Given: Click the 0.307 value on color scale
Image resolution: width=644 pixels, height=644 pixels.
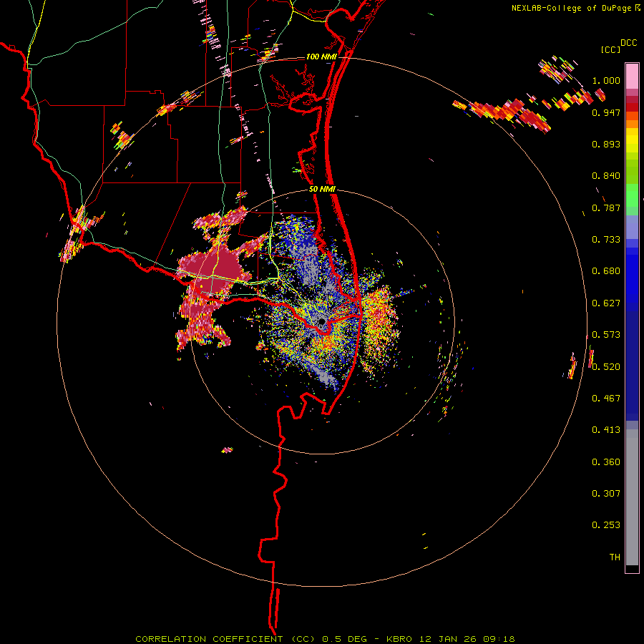Looking at the screenshot, I should coord(606,494).
